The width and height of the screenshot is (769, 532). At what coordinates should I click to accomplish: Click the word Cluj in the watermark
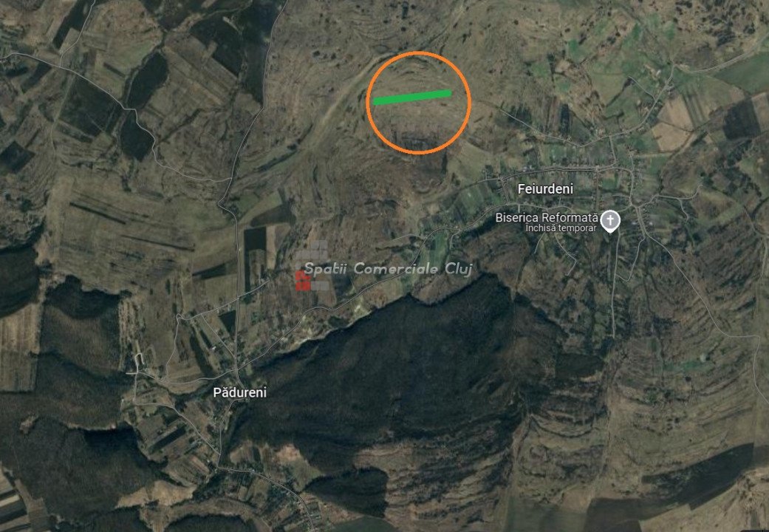click(459, 269)
